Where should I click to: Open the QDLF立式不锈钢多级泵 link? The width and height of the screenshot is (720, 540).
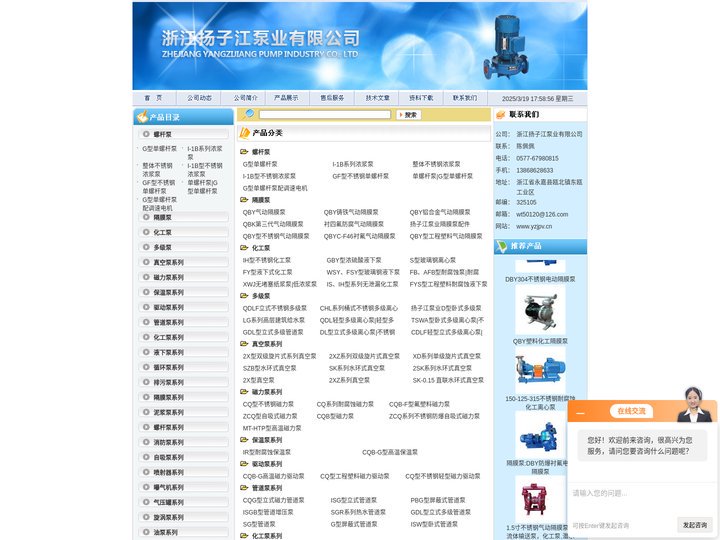[275, 308]
